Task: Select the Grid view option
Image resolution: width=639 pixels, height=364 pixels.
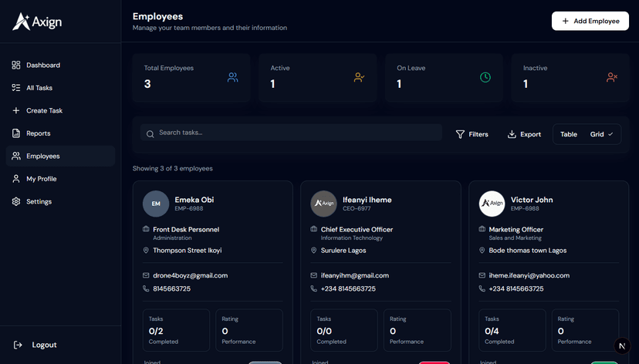Action: click(x=601, y=134)
